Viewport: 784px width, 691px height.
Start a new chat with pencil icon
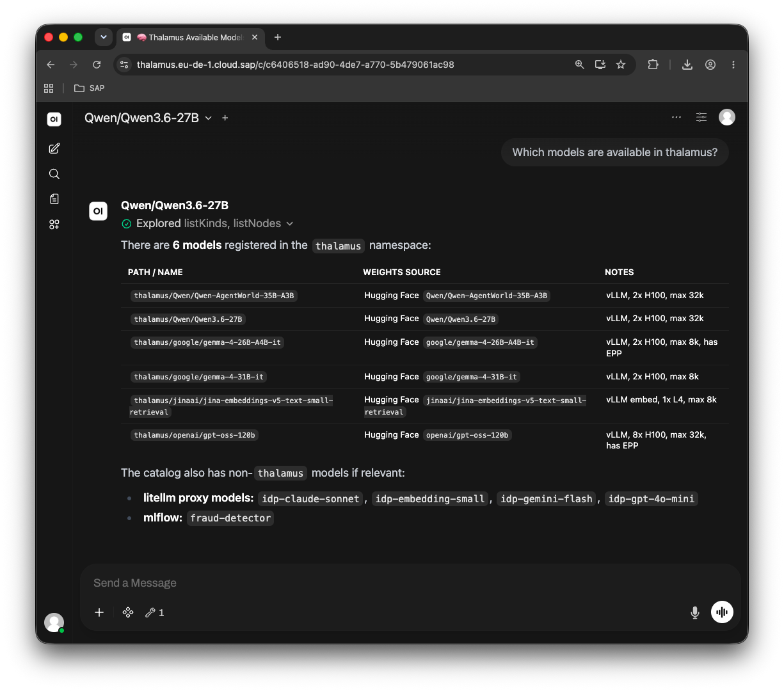tap(54, 148)
